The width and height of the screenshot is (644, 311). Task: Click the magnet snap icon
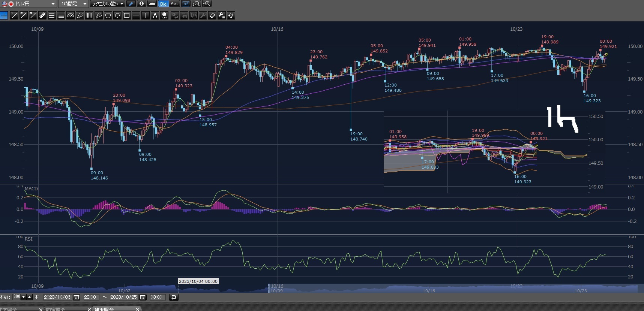(231, 15)
